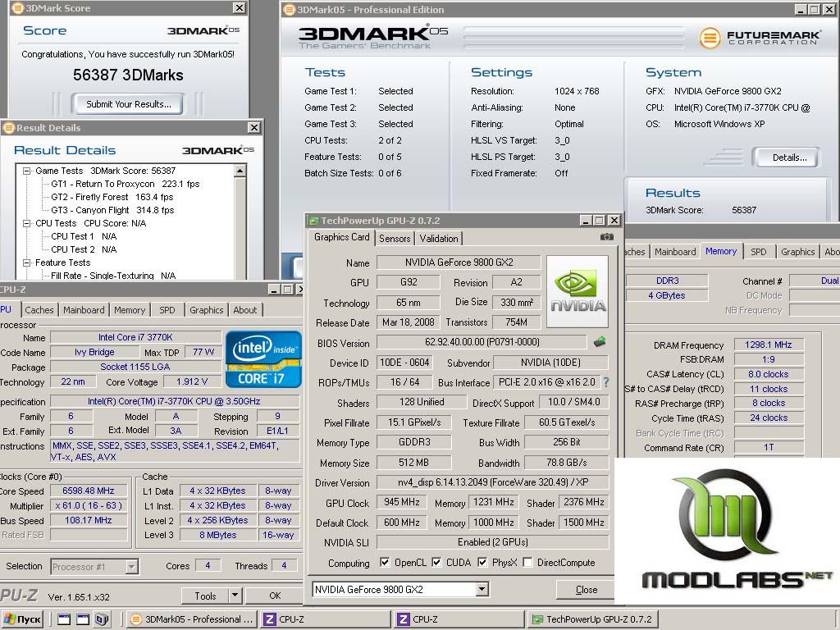Viewport: 840px width, 630px height.
Task: Toggle the PhysX checkbox in GPU-Z
Action: 482,562
